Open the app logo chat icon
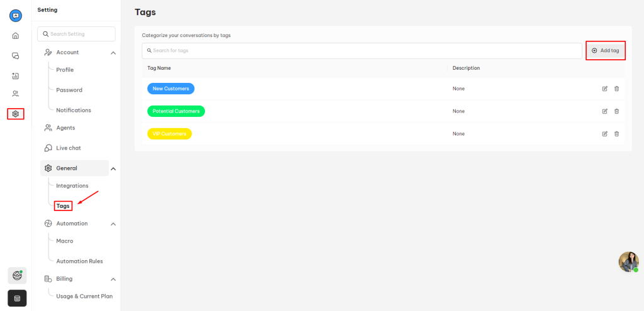The height and width of the screenshot is (311, 644). click(x=16, y=16)
